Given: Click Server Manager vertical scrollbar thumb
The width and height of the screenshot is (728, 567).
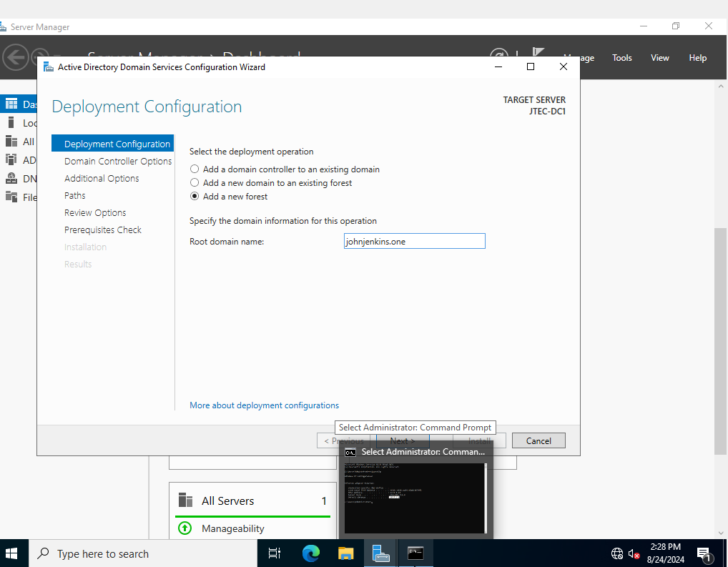Looking at the screenshot, I should 720,341.
